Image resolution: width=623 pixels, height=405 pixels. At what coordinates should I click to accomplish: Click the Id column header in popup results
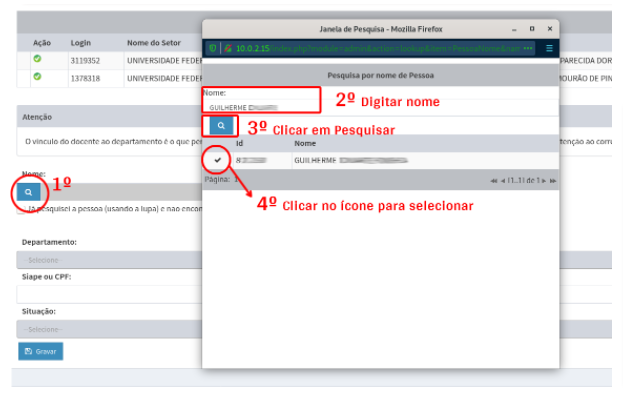pyautogui.click(x=239, y=144)
